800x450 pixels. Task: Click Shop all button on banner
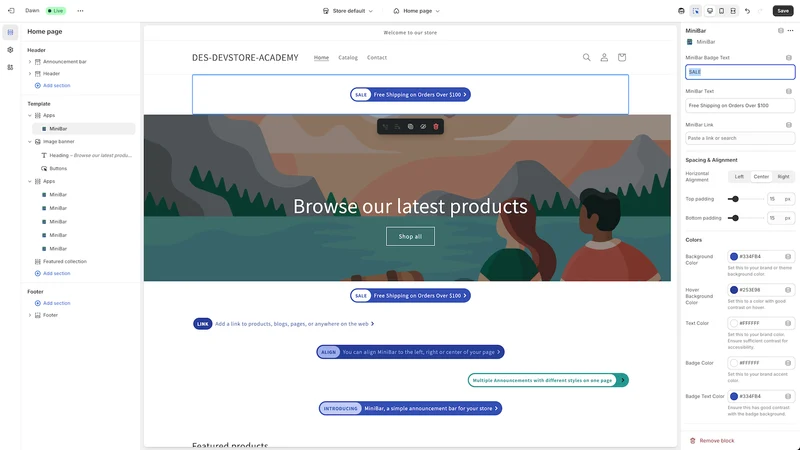410,236
